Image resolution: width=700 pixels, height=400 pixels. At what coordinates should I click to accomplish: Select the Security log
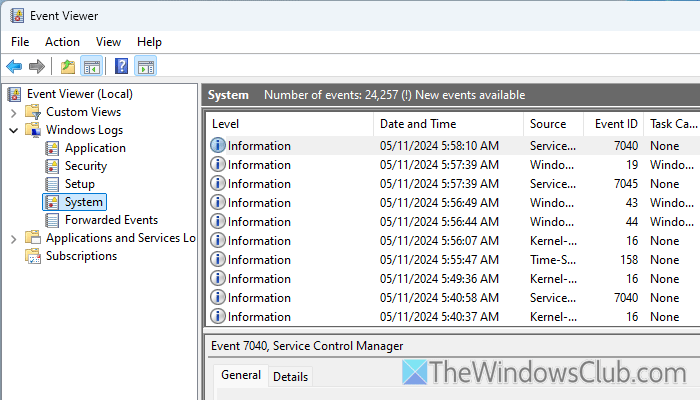(86, 166)
